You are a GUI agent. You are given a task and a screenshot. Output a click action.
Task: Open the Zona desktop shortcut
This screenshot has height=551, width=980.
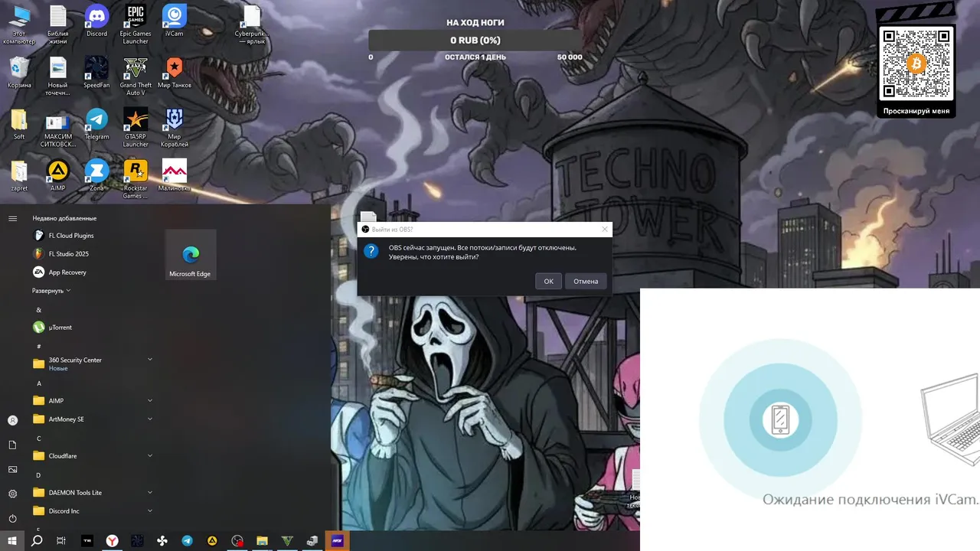click(96, 175)
